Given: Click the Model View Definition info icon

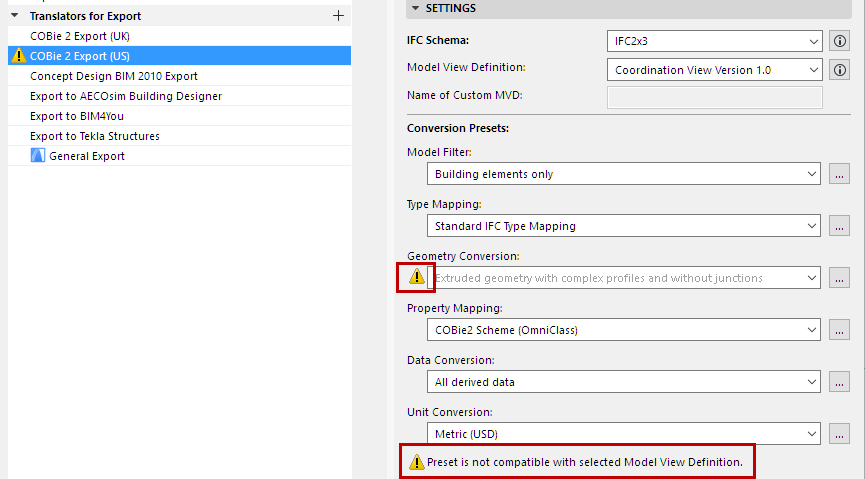Looking at the screenshot, I should pos(841,70).
